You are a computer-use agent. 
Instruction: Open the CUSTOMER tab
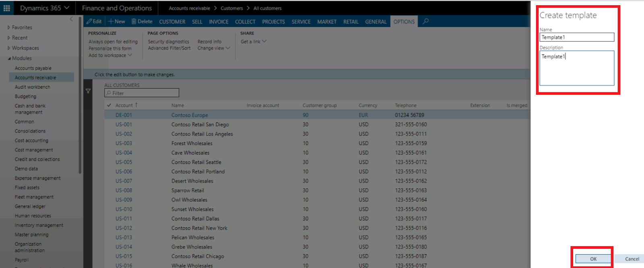(x=172, y=22)
